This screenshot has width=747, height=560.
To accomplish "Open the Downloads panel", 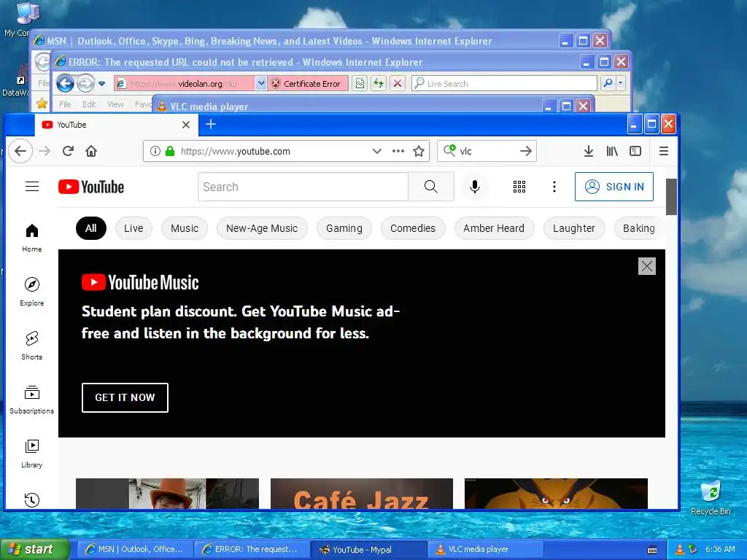I will click(x=589, y=152).
